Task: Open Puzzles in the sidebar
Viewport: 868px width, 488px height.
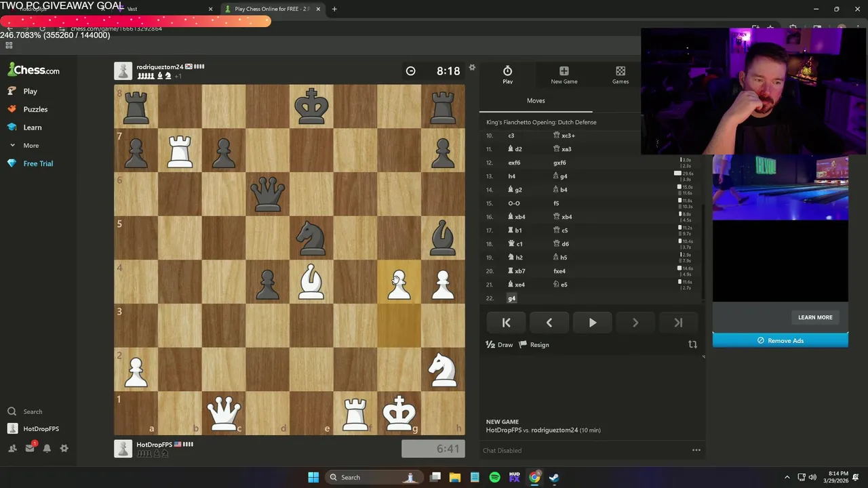Action: pos(28,109)
